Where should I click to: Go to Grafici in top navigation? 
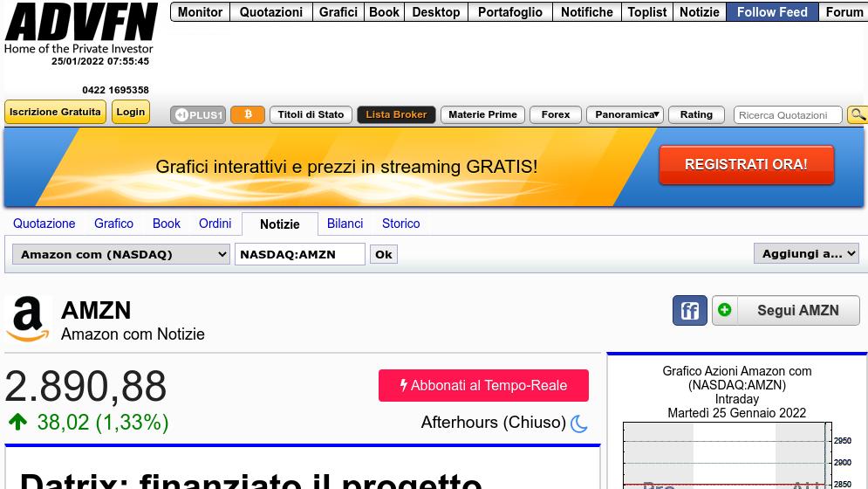coord(338,11)
